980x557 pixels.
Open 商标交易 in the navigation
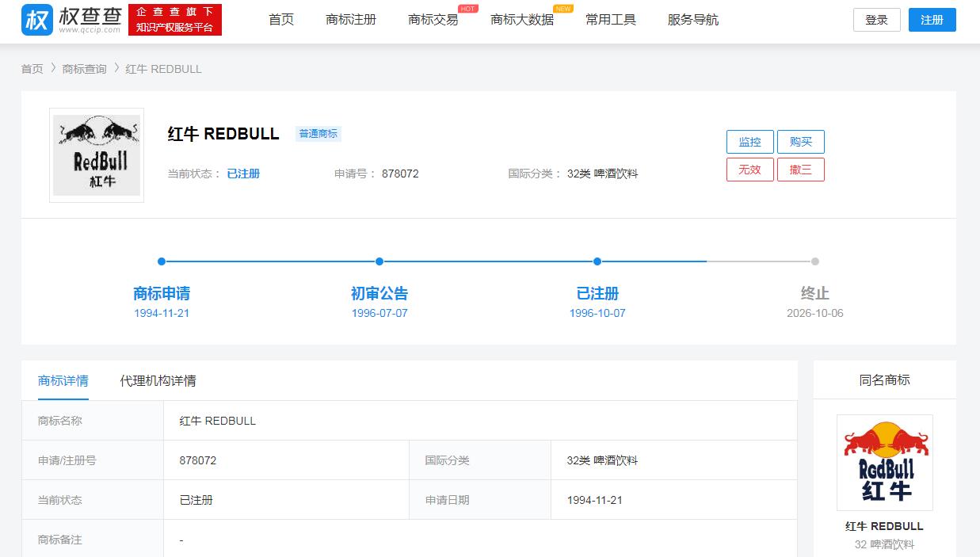tap(433, 20)
